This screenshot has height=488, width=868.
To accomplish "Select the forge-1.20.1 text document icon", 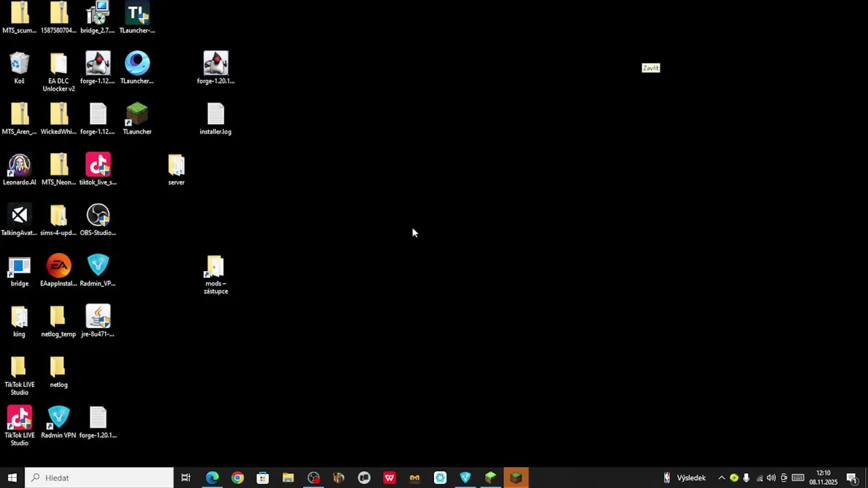I will (98, 418).
